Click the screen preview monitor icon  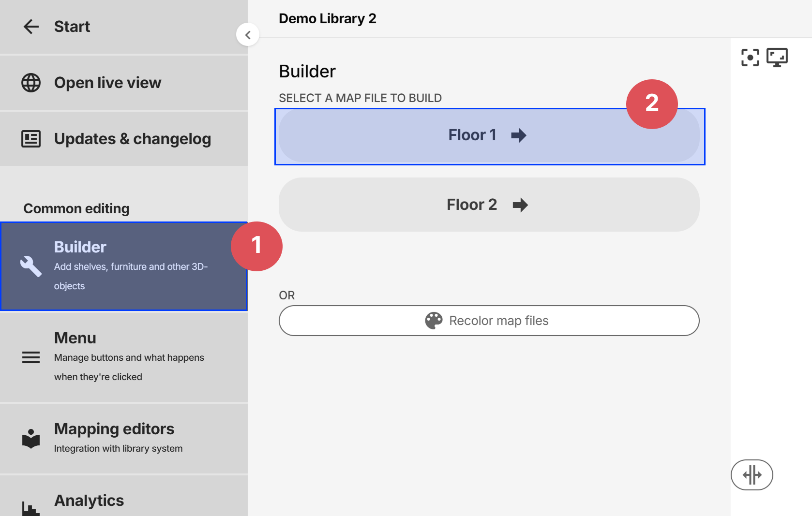pos(777,58)
